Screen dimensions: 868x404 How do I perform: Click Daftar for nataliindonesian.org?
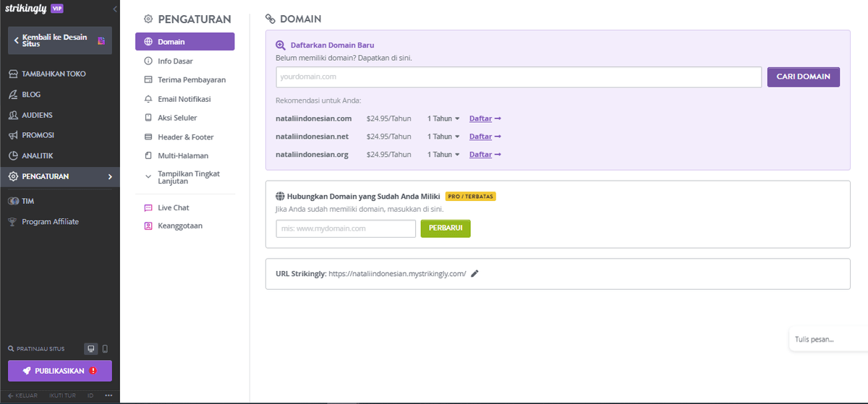pos(485,155)
